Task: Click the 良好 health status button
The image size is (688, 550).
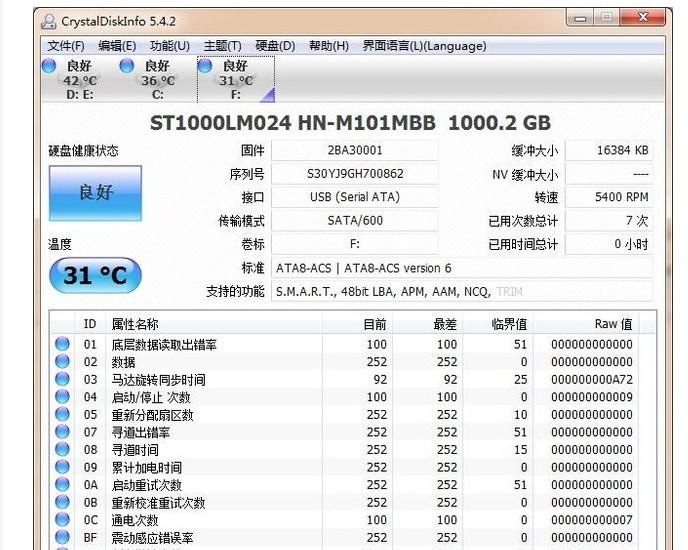Action: tap(96, 193)
